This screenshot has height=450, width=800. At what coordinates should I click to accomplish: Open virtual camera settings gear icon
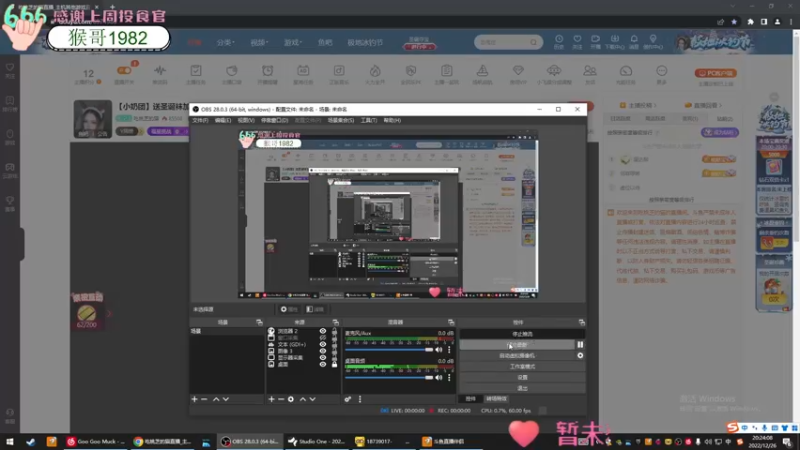pos(580,356)
